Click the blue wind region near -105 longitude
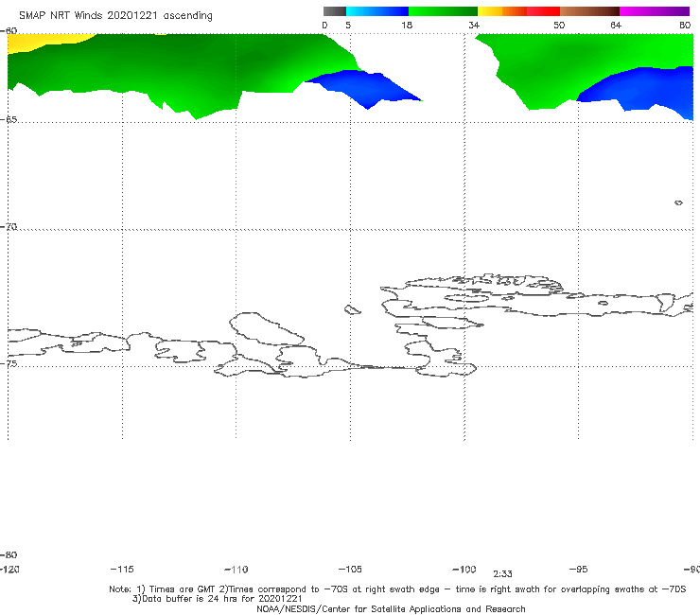The image size is (700, 615). (366, 88)
